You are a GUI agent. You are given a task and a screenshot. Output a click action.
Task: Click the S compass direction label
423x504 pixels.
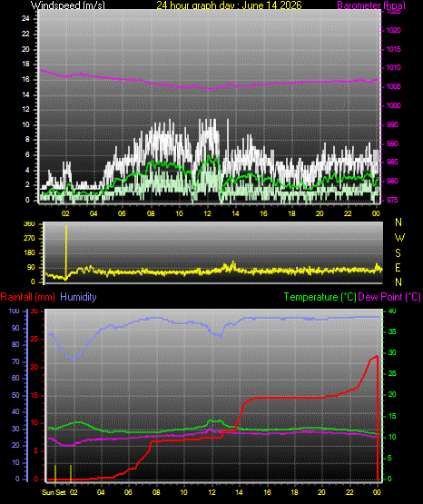398,253
